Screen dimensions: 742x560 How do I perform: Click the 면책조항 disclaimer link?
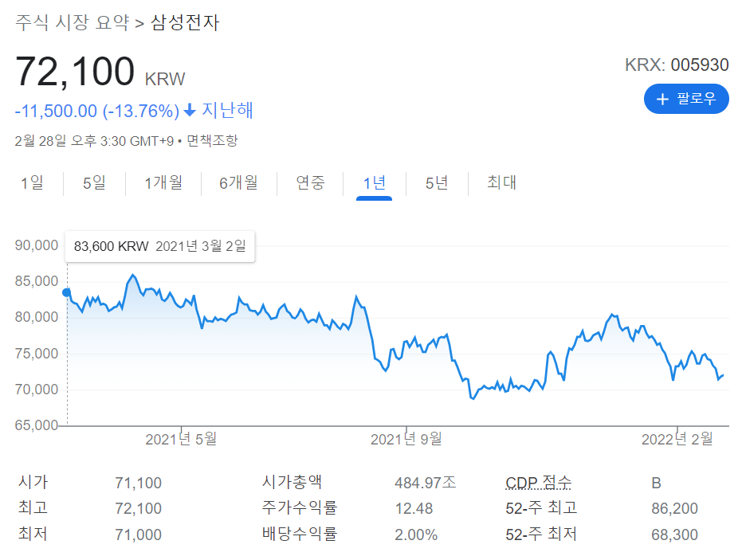[212, 140]
